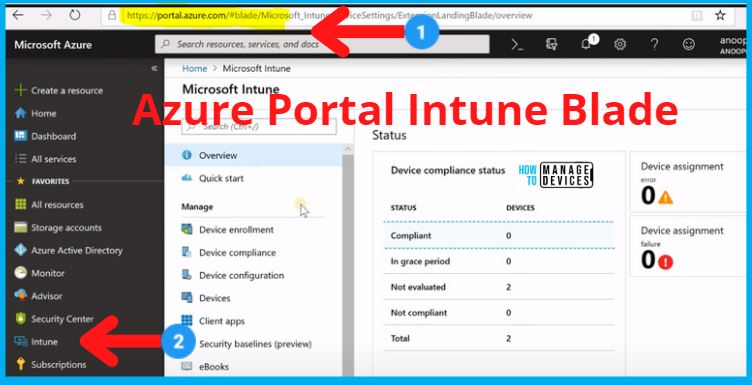Select the Not compliant row

click(x=499, y=313)
